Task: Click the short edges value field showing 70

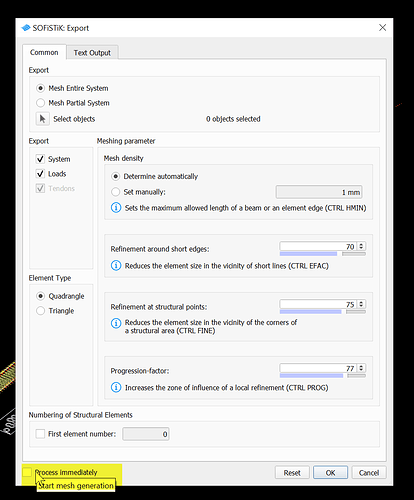Action: click(318, 246)
